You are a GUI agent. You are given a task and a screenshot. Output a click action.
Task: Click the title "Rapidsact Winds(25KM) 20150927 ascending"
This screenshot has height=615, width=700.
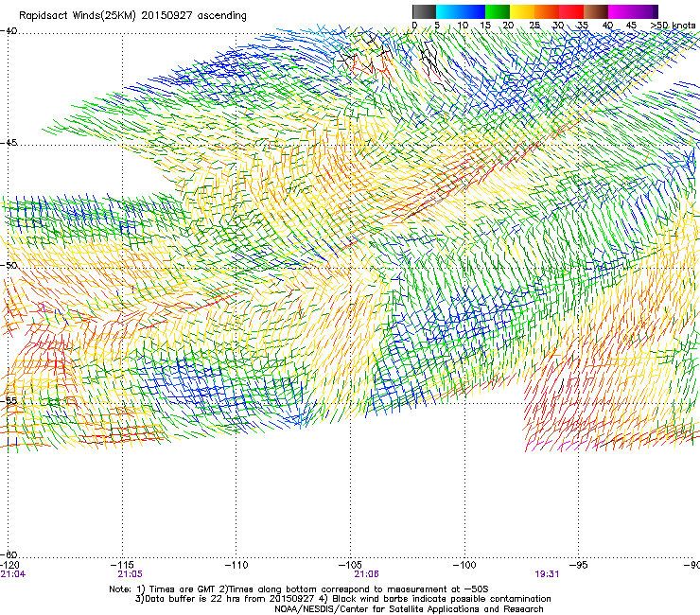(x=132, y=15)
